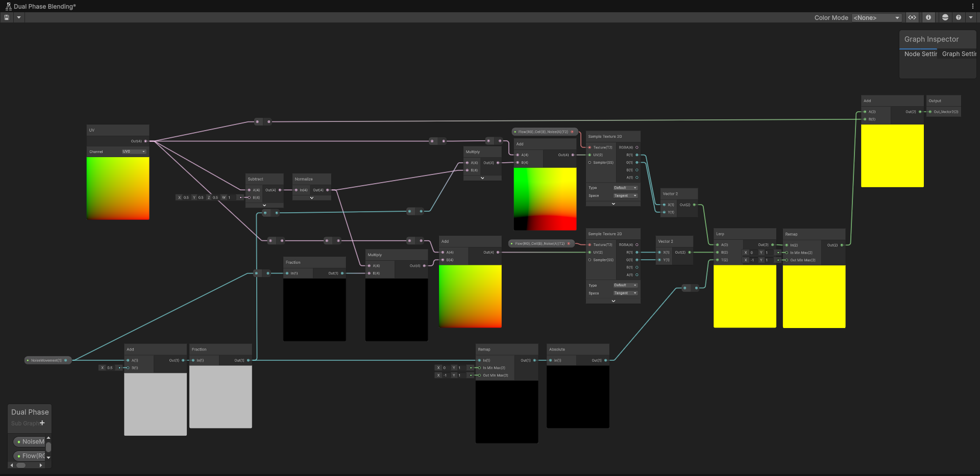
Task: Click the yellow preview on the Lerp node
Action: point(744,296)
